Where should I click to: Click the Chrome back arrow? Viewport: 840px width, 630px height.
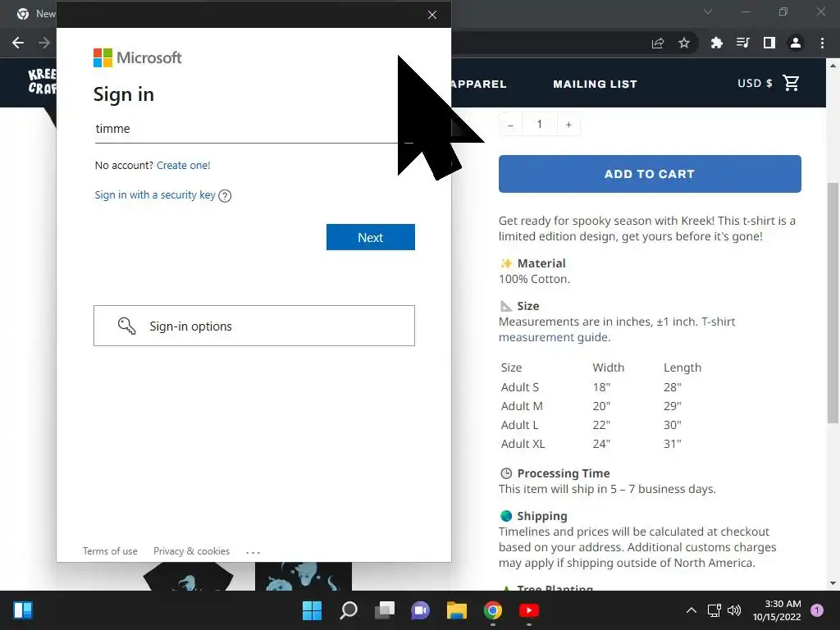(18, 43)
